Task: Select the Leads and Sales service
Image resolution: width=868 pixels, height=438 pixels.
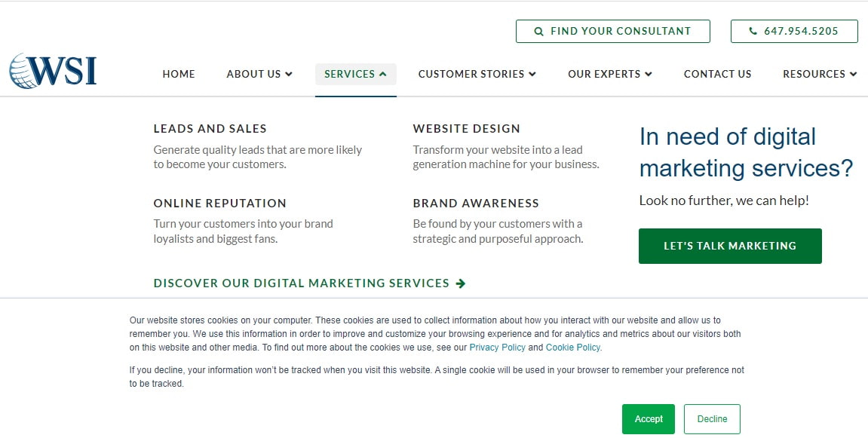Action: [x=210, y=128]
